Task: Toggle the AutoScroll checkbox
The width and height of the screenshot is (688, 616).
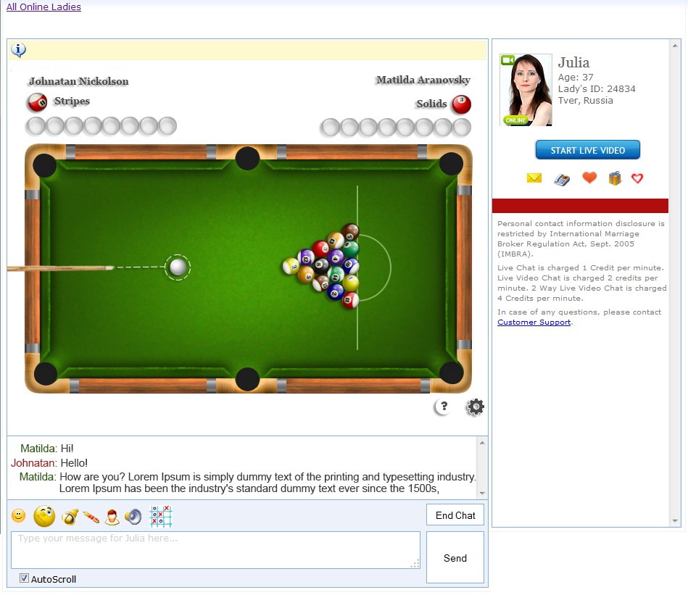Action: (x=24, y=578)
